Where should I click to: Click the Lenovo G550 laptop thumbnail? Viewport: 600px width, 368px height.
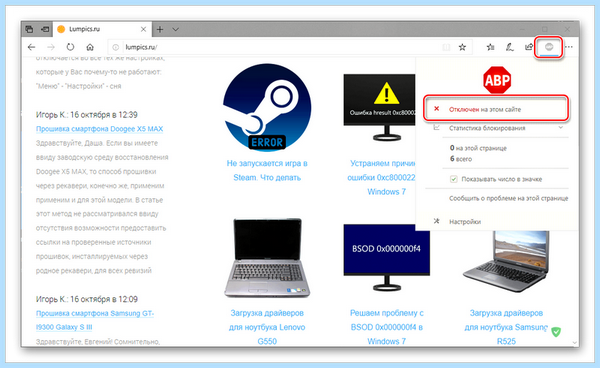[x=267, y=258]
